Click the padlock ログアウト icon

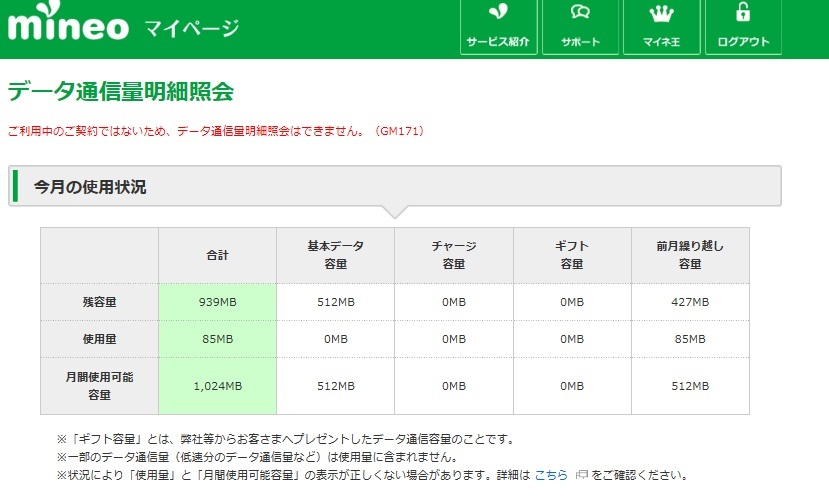(x=743, y=13)
